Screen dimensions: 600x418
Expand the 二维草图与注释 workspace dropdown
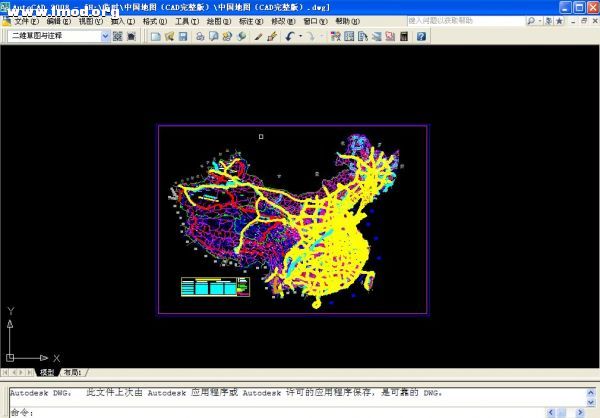105,36
